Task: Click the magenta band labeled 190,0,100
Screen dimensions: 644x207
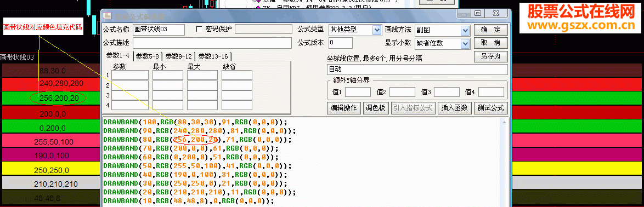Action: (51, 155)
